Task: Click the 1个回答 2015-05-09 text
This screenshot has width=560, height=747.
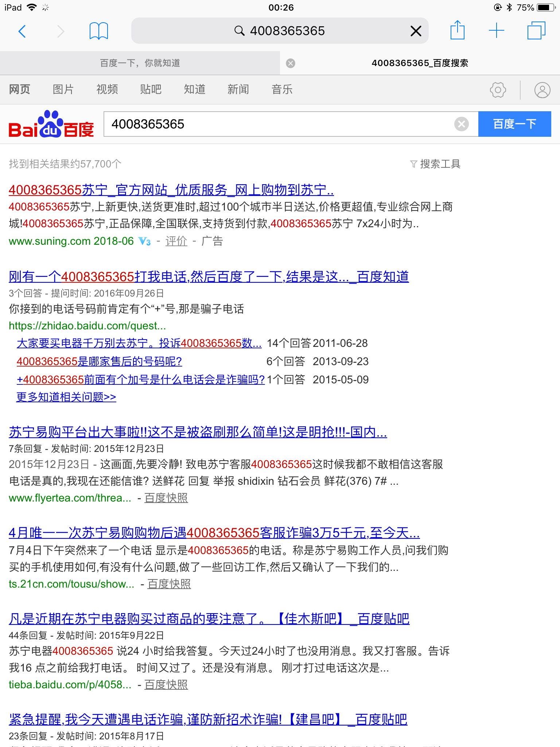Action: (x=318, y=380)
